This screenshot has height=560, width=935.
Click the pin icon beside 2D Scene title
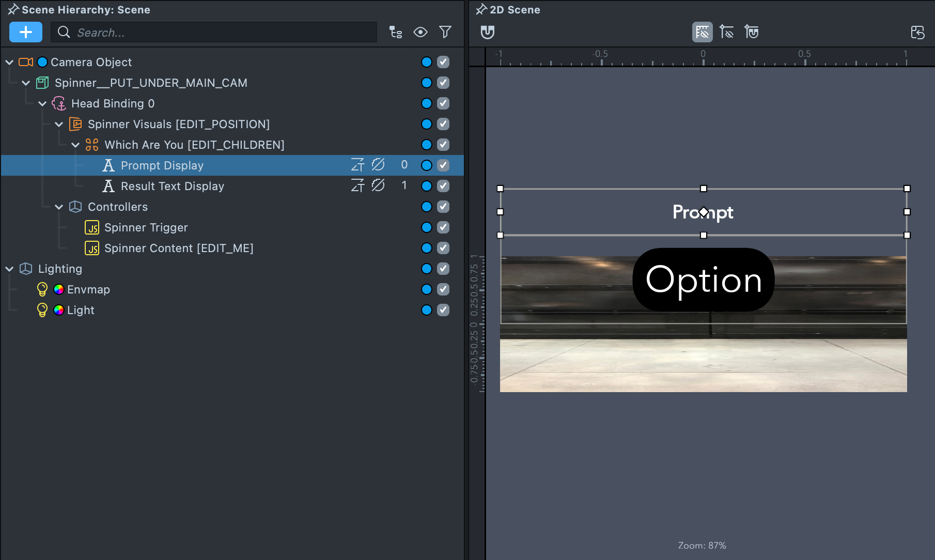click(481, 9)
